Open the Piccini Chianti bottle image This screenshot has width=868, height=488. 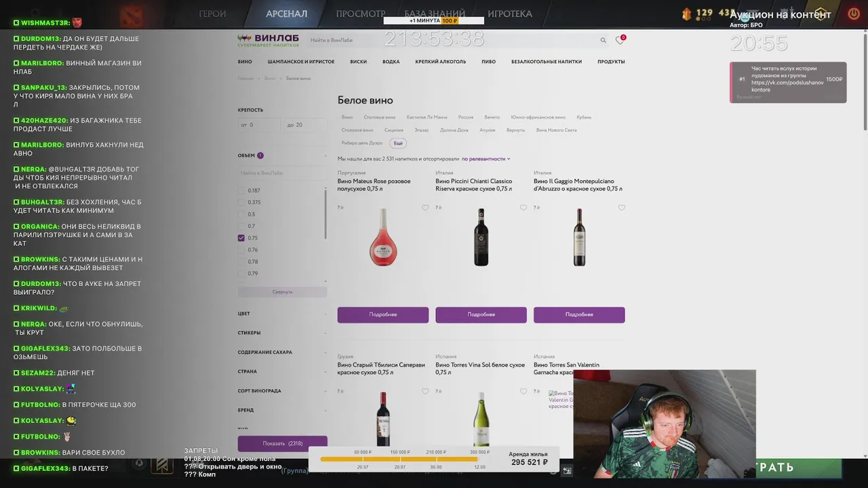pos(481,237)
